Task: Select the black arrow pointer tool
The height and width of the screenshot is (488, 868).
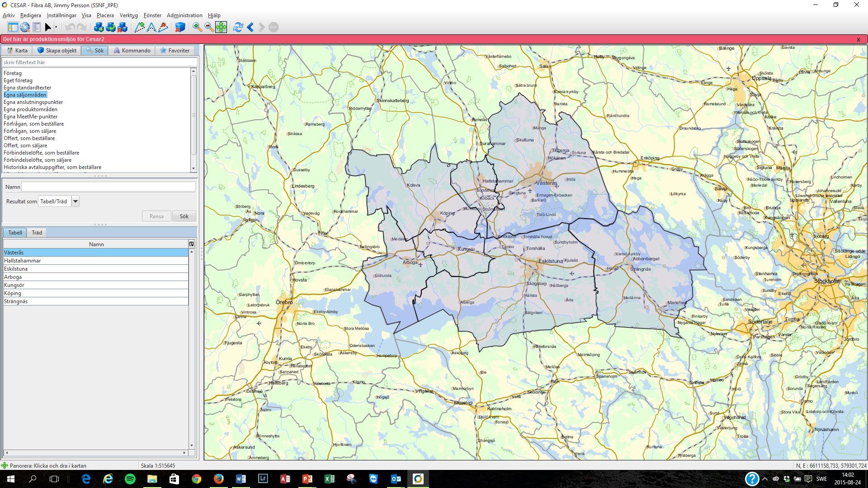Action: click(48, 27)
